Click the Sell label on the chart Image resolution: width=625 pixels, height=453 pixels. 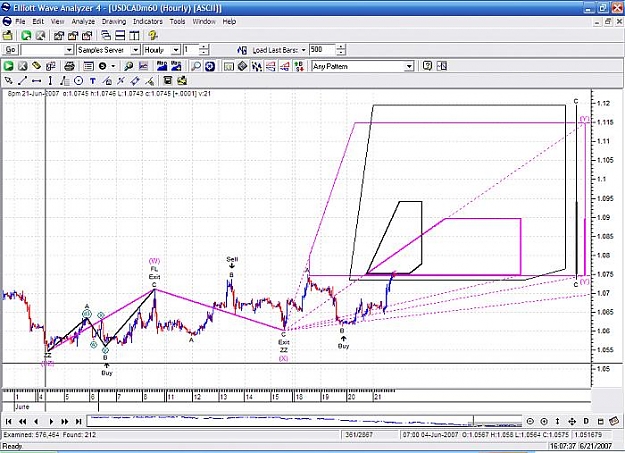coord(232,259)
